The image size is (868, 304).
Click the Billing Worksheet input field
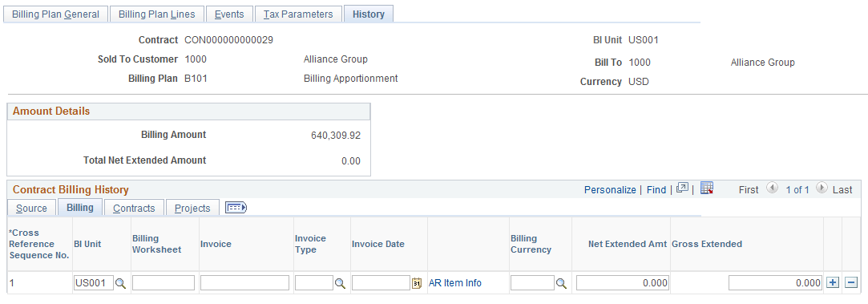[x=164, y=283]
